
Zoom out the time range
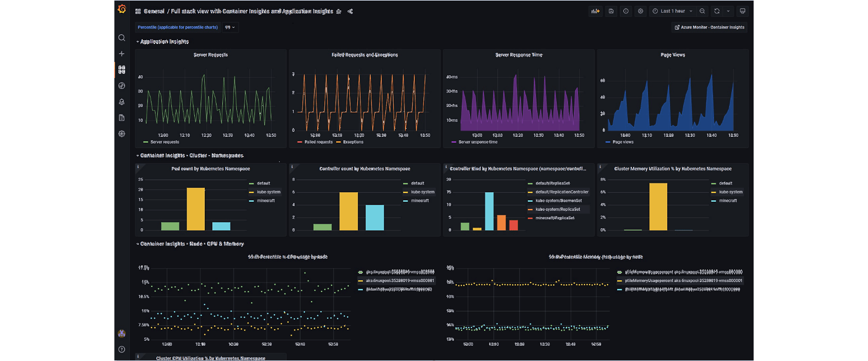coord(702,11)
